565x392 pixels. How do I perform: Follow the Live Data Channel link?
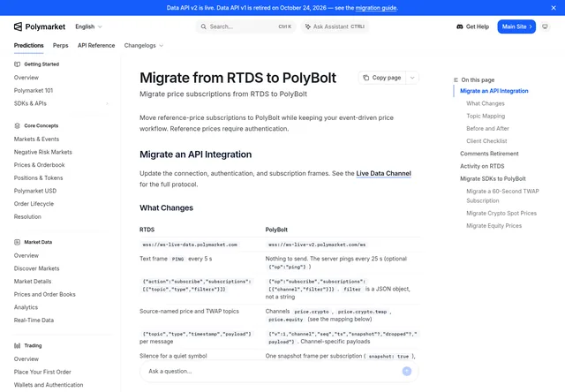click(383, 173)
